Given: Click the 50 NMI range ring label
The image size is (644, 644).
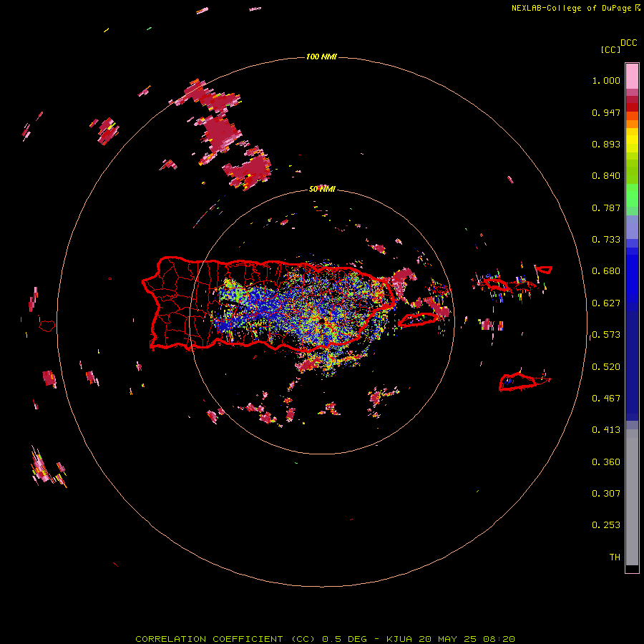Looking at the screenshot, I should [322, 189].
